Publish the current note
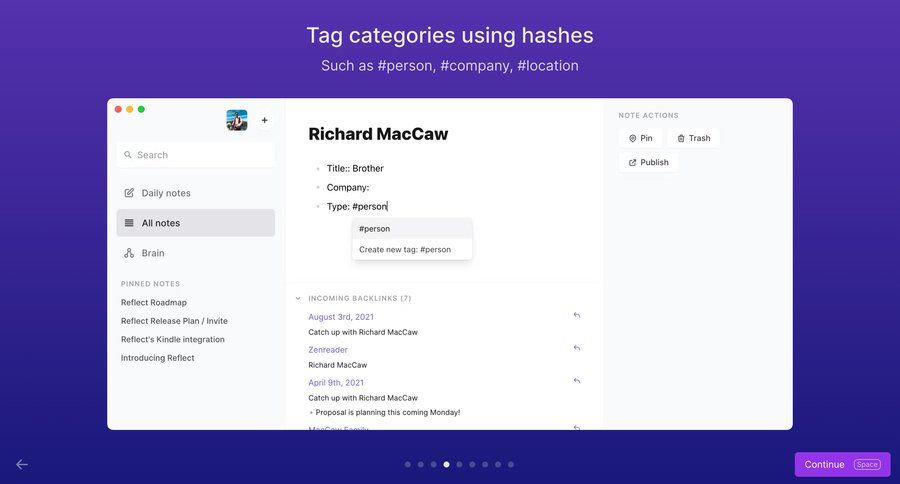 (x=648, y=162)
